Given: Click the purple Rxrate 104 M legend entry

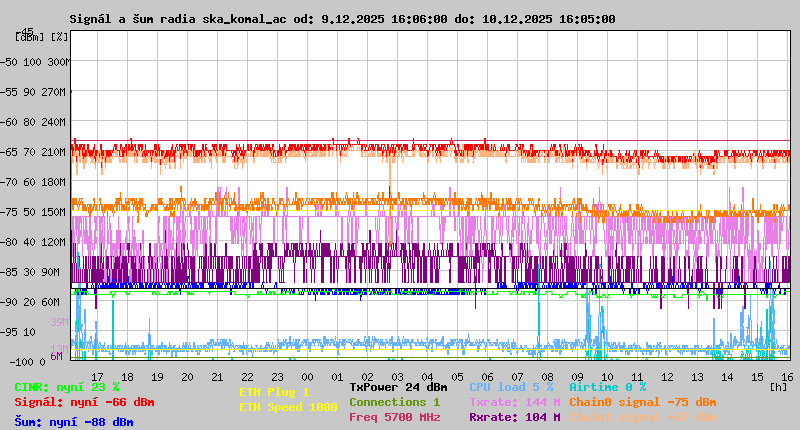Looking at the screenshot, I should pyautogui.click(x=515, y=417).
